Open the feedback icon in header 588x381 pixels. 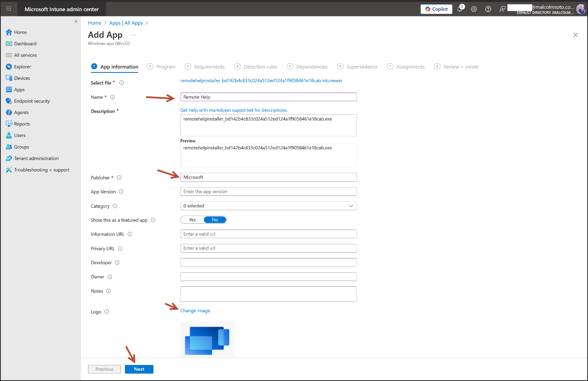[502, 9]
